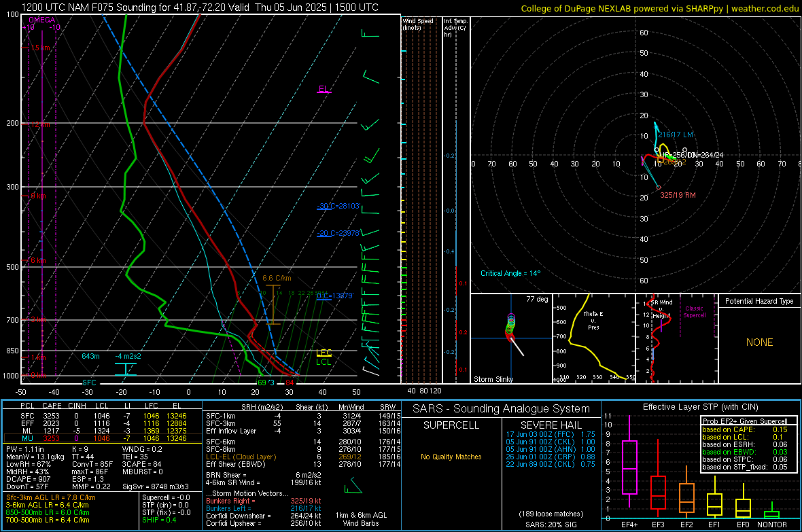The height and width of the screenshot is (532, 802).
Task: Click the Classic Supercell marker text
Action: point(695,312)
